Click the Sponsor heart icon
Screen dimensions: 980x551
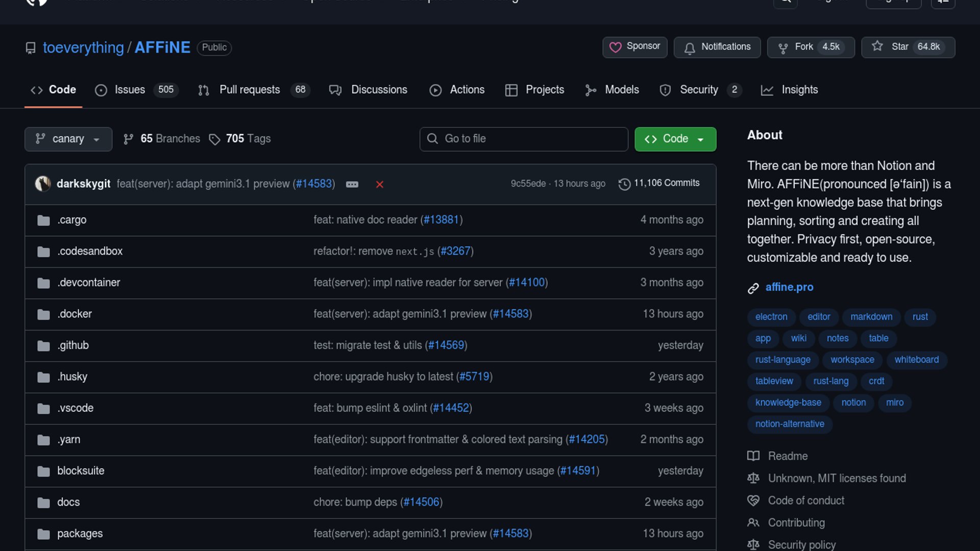tap(616, 47)
